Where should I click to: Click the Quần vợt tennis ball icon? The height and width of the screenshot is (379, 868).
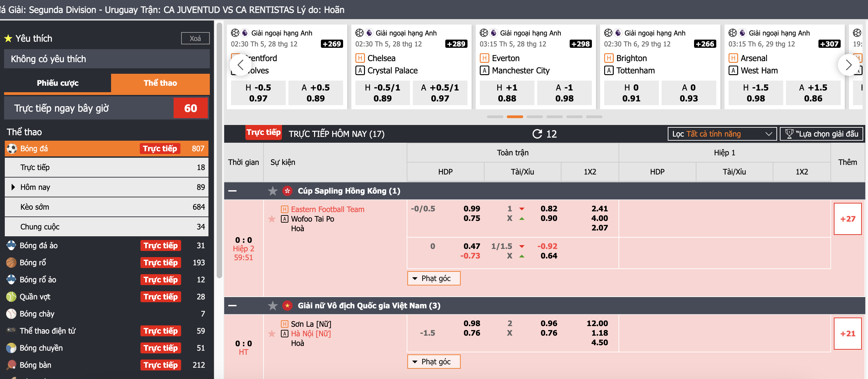click(11, 297)
